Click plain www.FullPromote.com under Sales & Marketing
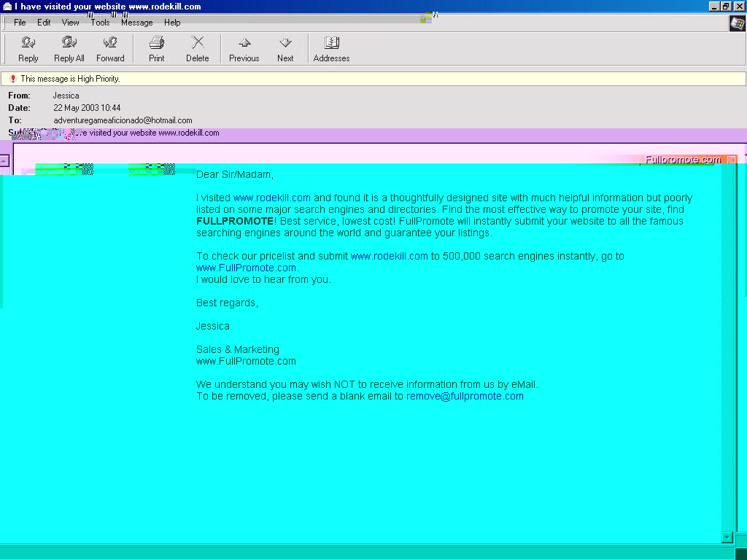Viewport: 747px width, 560px height. [246, 361]
